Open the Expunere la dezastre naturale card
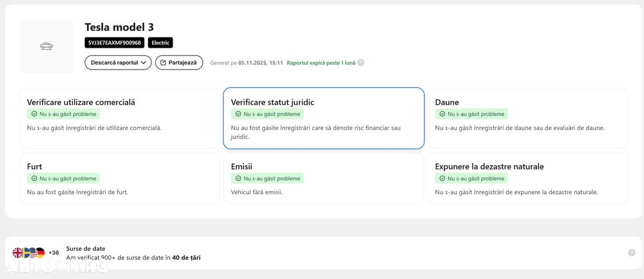This screenshot has height=279, width=644. pyautogui.click(x=527, y=178)
